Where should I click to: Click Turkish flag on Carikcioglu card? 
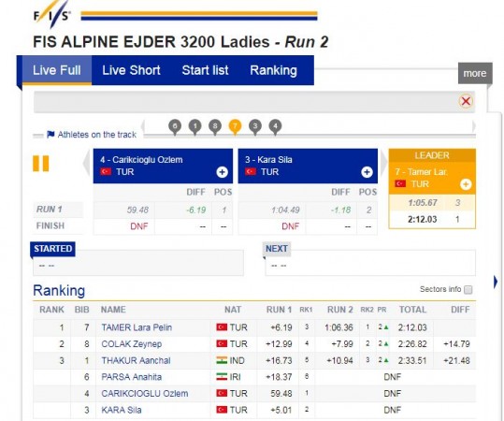[x=106, y=172]
